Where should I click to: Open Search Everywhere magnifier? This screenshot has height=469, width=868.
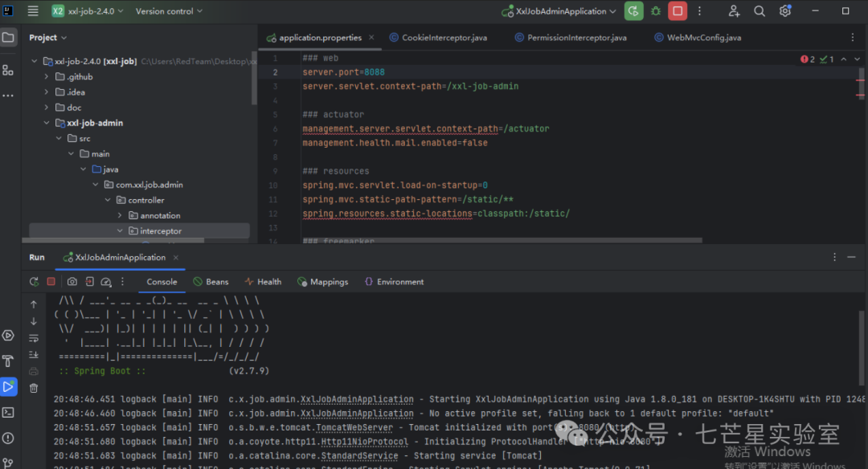(759, 11)
